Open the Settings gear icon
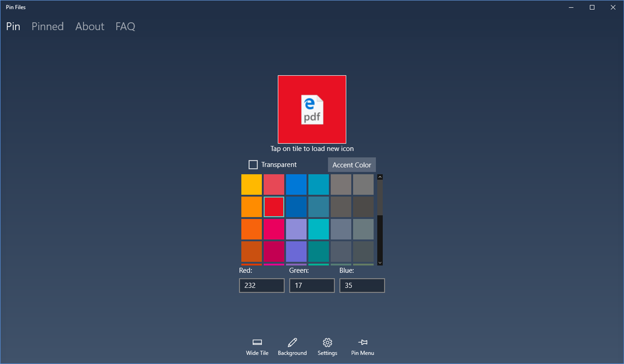The height and width of the screenshot is (364, 624). point(327,342)
